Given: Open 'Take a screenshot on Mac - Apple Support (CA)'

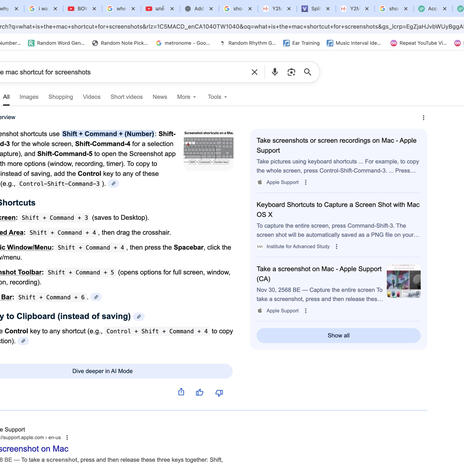Looking at the screenshot, I should (319, 274).
